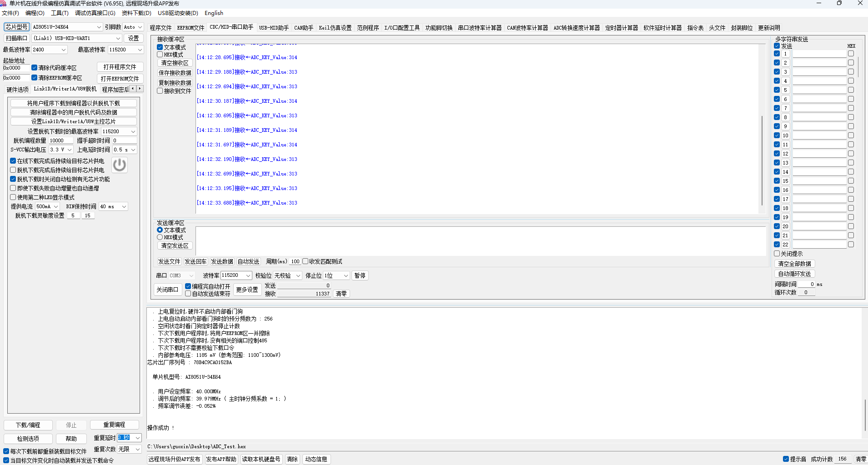Screen dimensions: 868x465
Task: Switch to EEPROM文件 tab
Action: click(x=191, y=28)
